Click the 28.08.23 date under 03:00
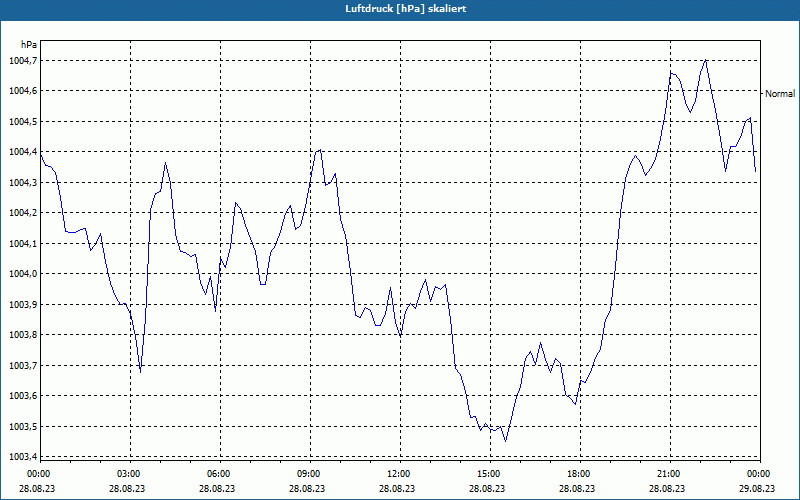 [x=127, y=488]
